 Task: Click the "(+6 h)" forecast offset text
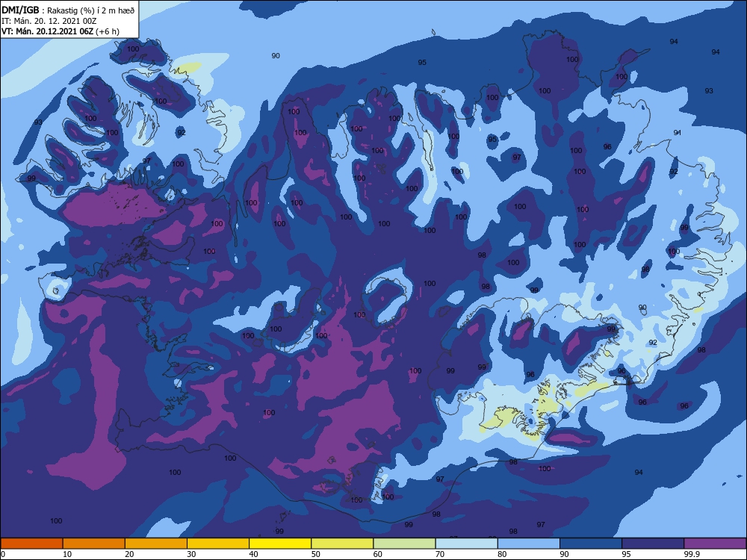(x=108, y=31)
